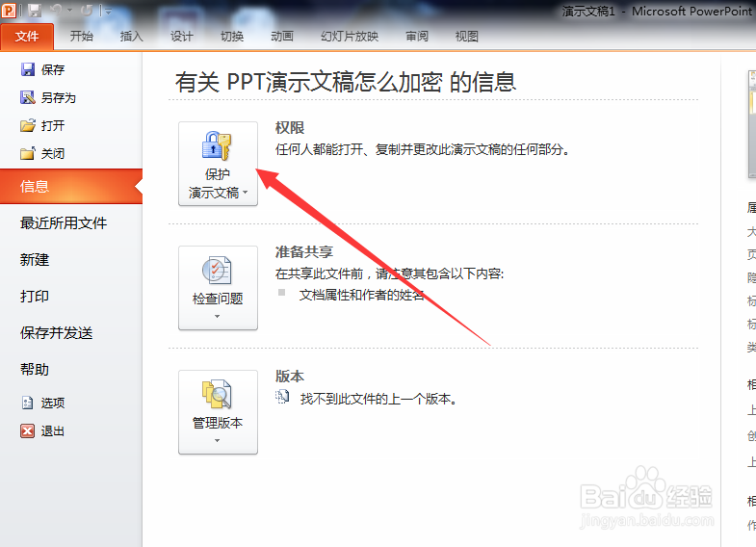Expand the 检查问题 dropdown arrow

point(217,316)
